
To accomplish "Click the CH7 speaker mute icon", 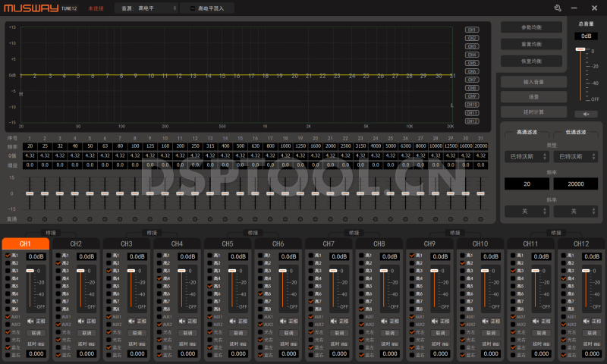I will click(333, 322).
